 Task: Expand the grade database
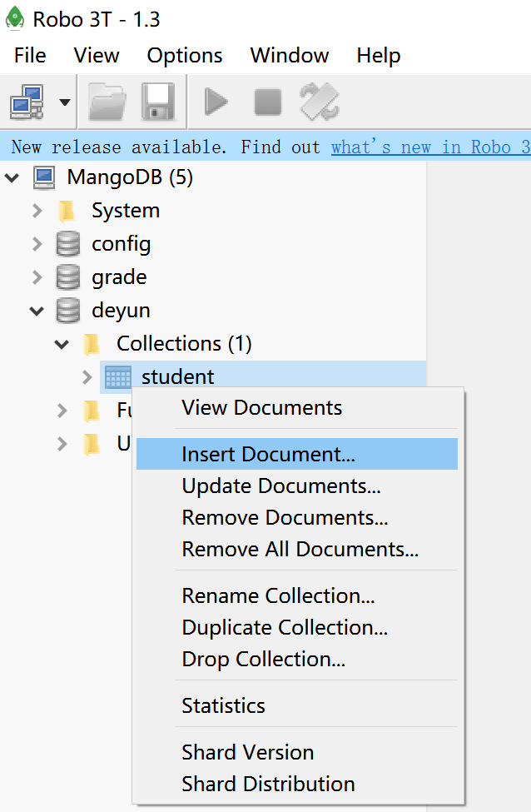point(37,277)
